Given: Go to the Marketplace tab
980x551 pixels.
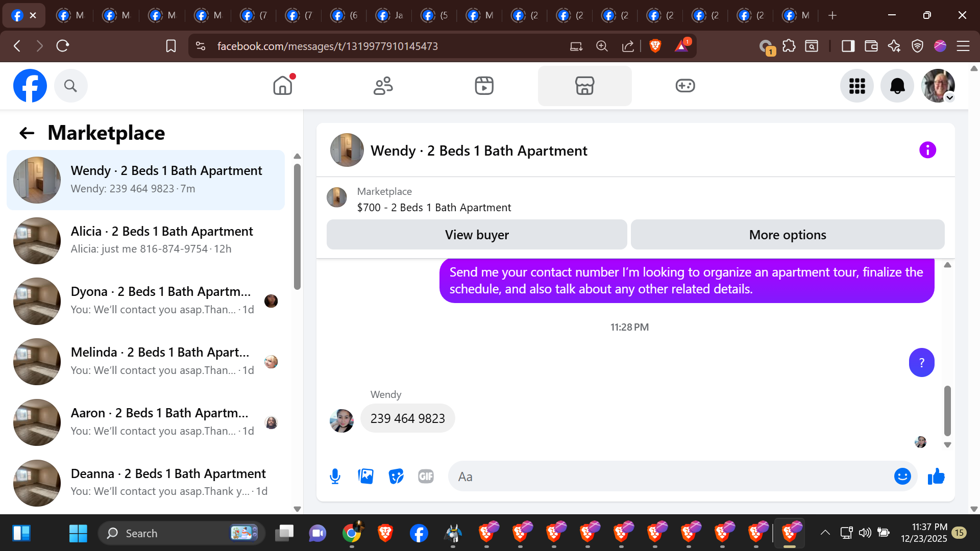Looking at the screenshot, I should coord(584,86).
